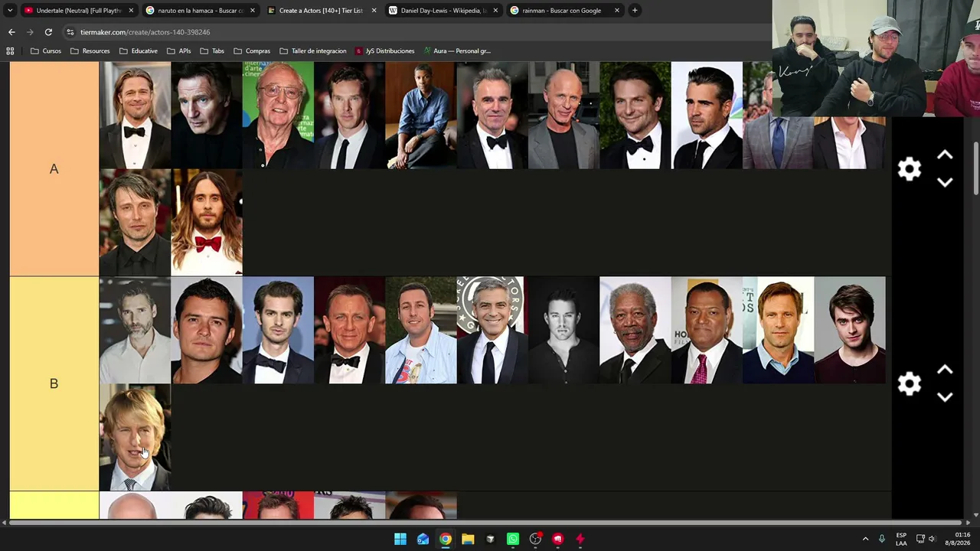This screenshot has height=551, width=980.
Task: Open settings gear for tier A
Action: (x=909, y=169)
